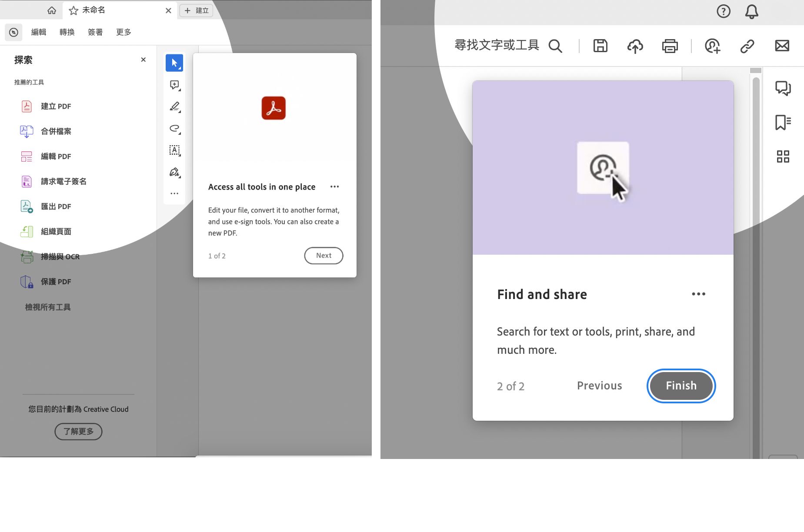Close the 探索 panel
This screenshot has width=804, height=532.
[x=143, y=60]
